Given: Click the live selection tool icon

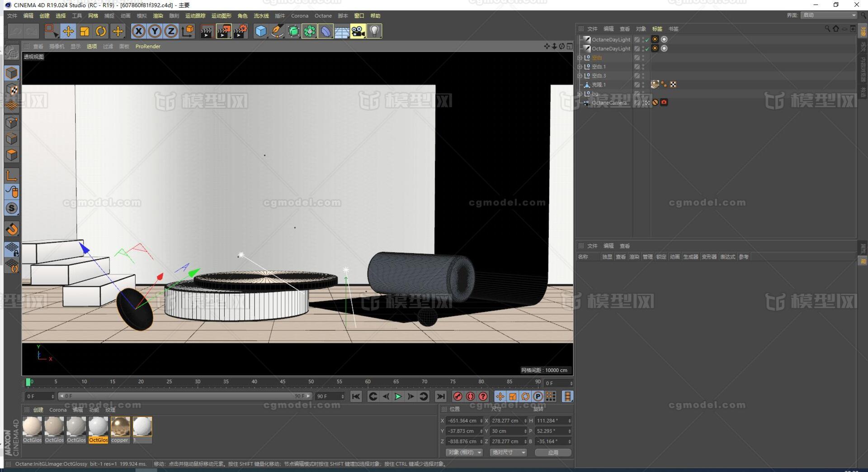Looking at the screenshot, I should click(x=52, y=31).
